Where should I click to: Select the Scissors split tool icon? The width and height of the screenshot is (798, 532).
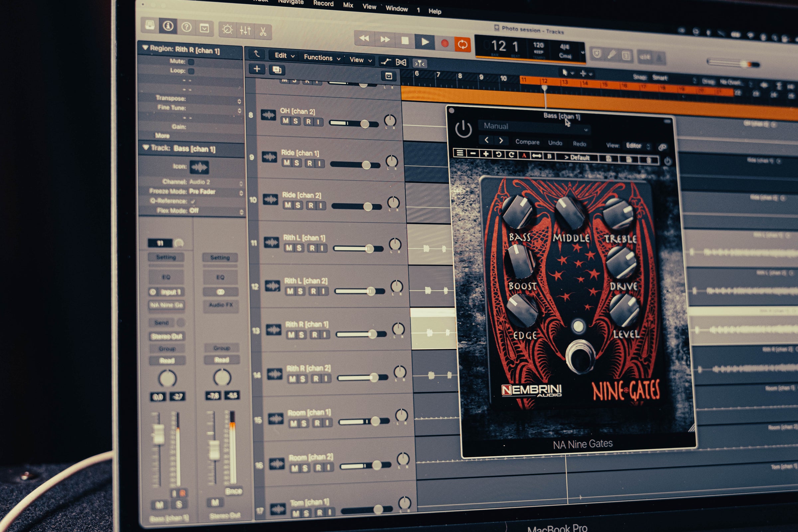pos(264,32)
